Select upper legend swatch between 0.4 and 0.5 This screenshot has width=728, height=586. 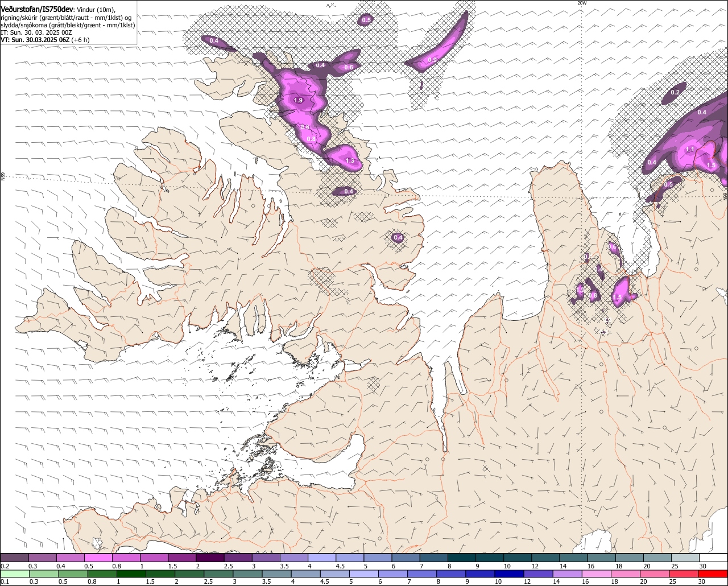pos(71,558)
